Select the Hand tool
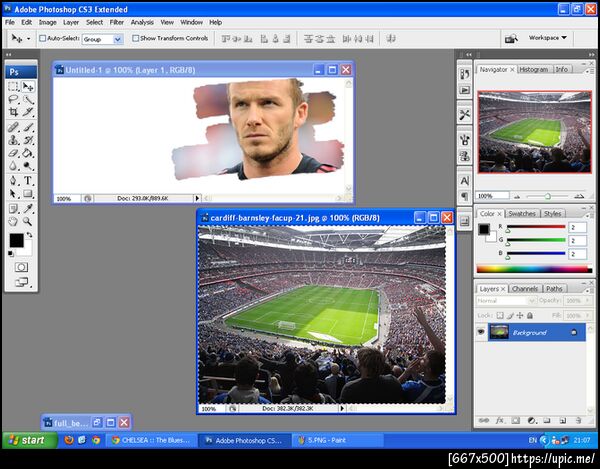This screenshot has width=600, height=469. [x=14, y=221]
